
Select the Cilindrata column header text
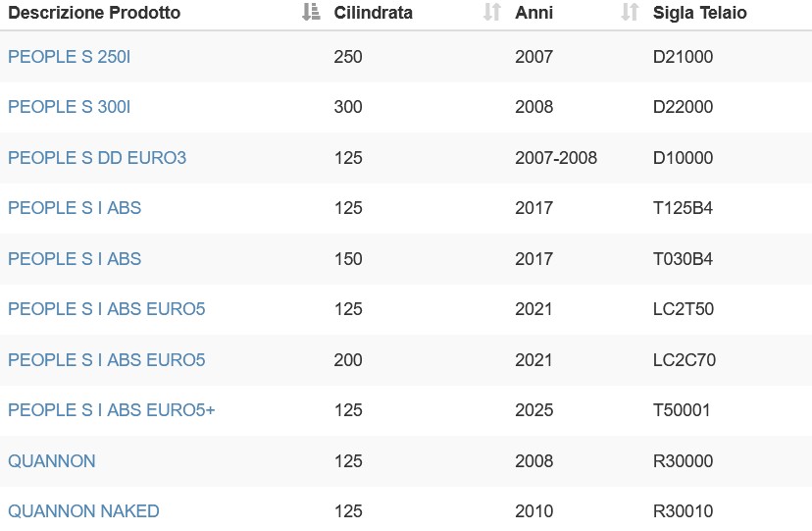tap(373, 13)
